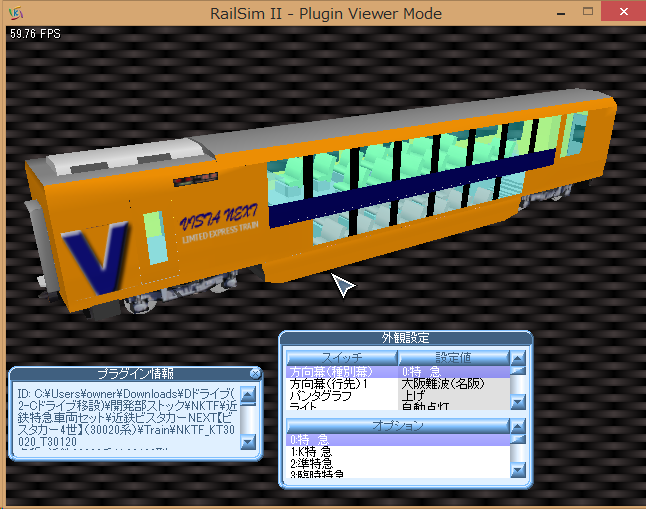646x509 pixels.
Task: Choose option 3:臨時特急
Action: coord(398,474)
